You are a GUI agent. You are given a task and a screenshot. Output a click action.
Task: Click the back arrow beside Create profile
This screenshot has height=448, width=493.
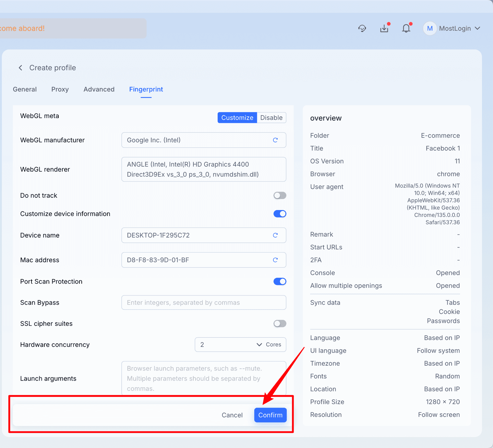click(20, 67)
